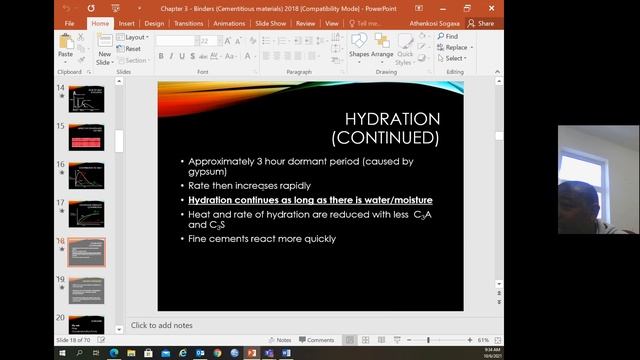Toggle text shadow
Viewport: 640px width, 360px height.
(193, 56)
